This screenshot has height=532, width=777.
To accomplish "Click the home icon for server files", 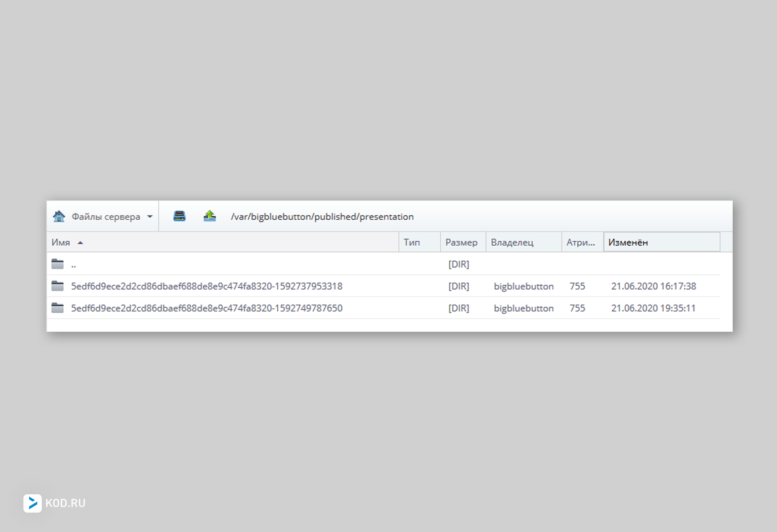I will point(59,216).
